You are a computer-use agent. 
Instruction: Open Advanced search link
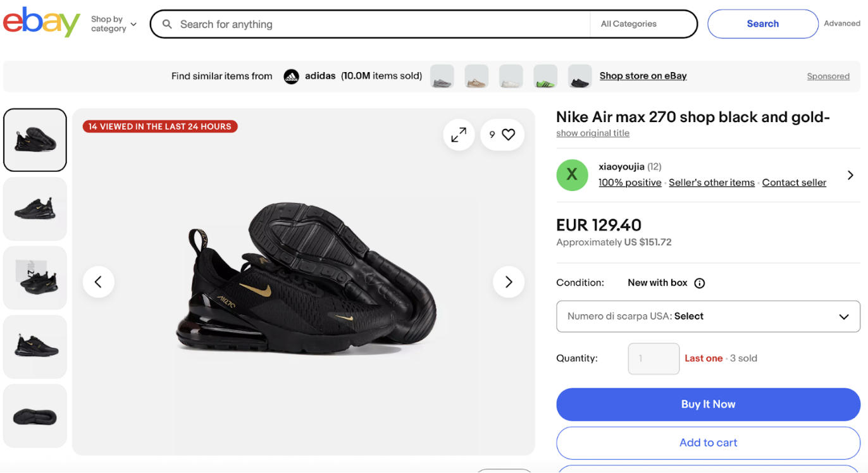pos(841,23)
